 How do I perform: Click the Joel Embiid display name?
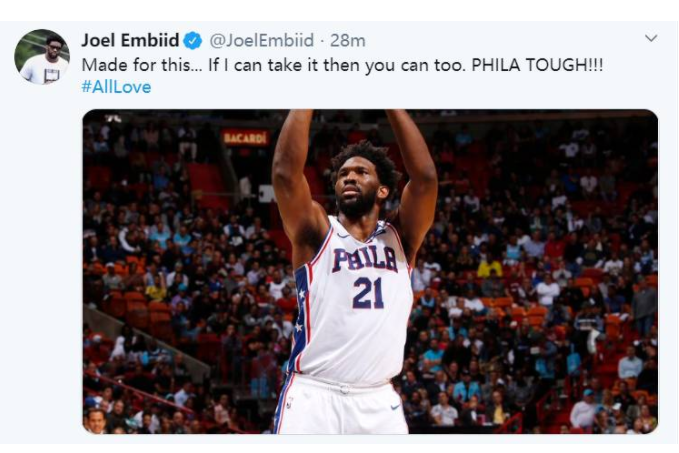tap(130, 40)
